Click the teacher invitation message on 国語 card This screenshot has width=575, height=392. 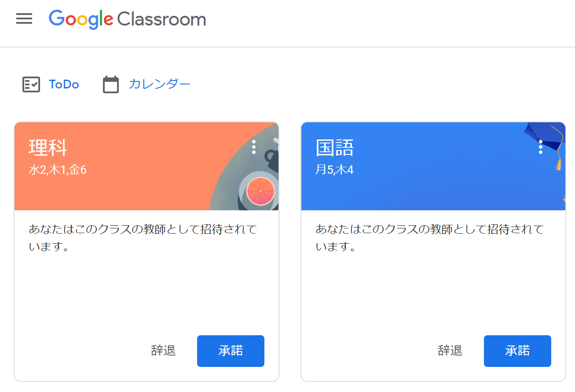[429, 238]
